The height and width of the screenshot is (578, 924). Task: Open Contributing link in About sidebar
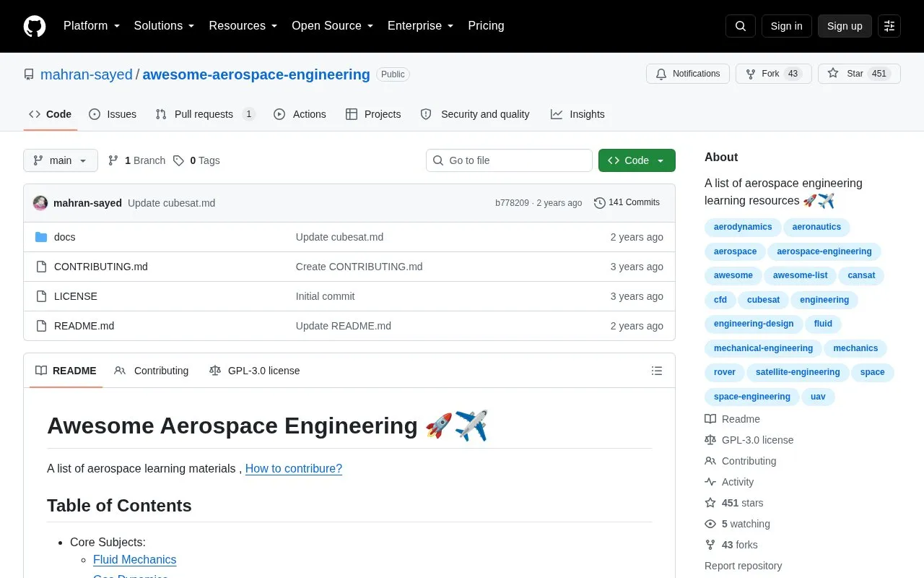coord(741,461)
